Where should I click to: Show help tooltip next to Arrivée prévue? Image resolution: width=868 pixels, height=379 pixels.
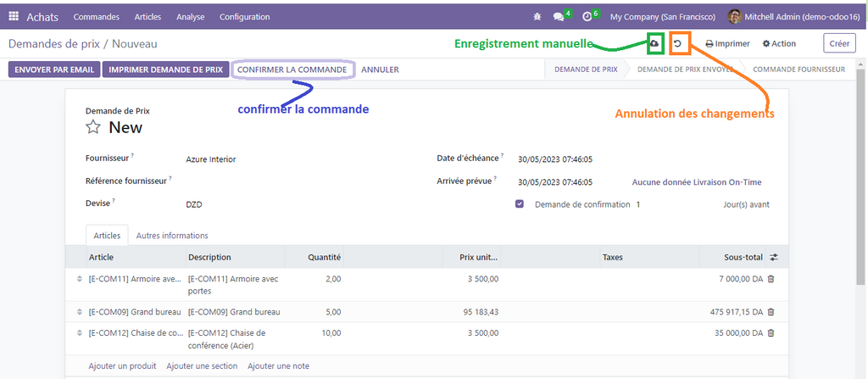point(495,178)
